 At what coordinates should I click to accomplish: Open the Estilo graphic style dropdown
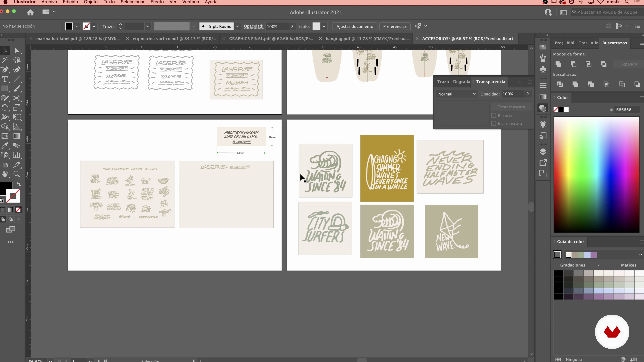(324, 26)
